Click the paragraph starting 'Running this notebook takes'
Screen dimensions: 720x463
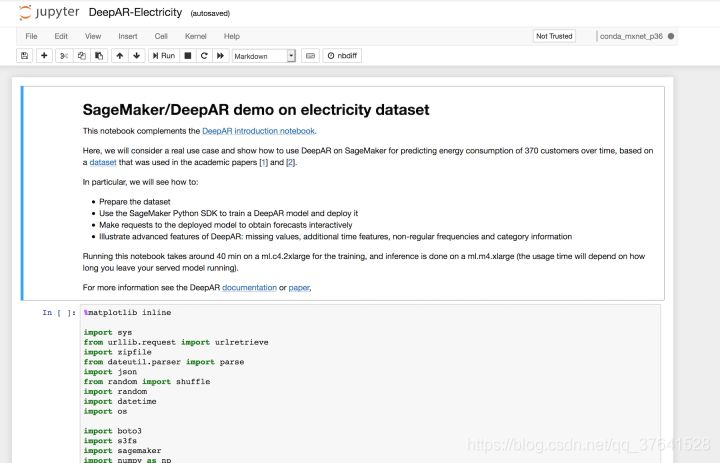[364, 262]
